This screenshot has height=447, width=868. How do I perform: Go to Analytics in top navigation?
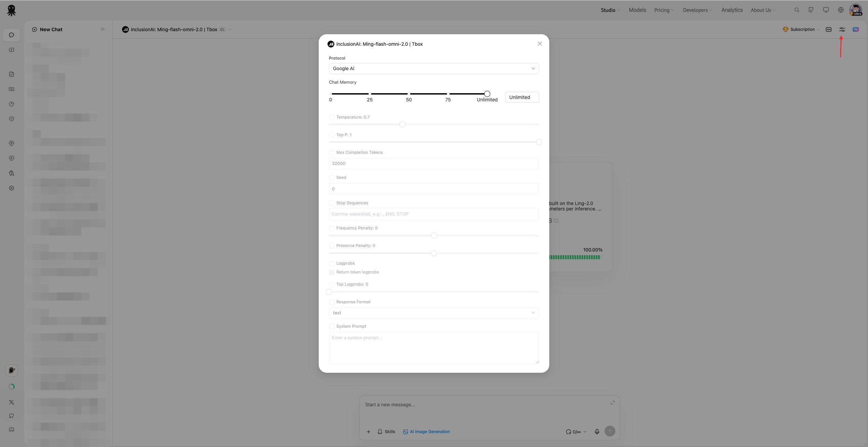[732, 10]
